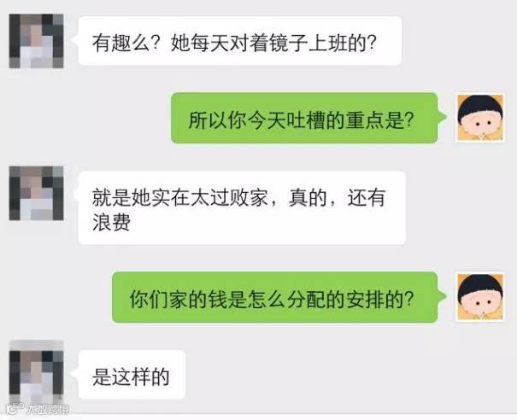This screenshot has height=420, width=517.
Task: Select the green bubble "所以你今天吐槽的重点是?"
Action: point(304,118)
